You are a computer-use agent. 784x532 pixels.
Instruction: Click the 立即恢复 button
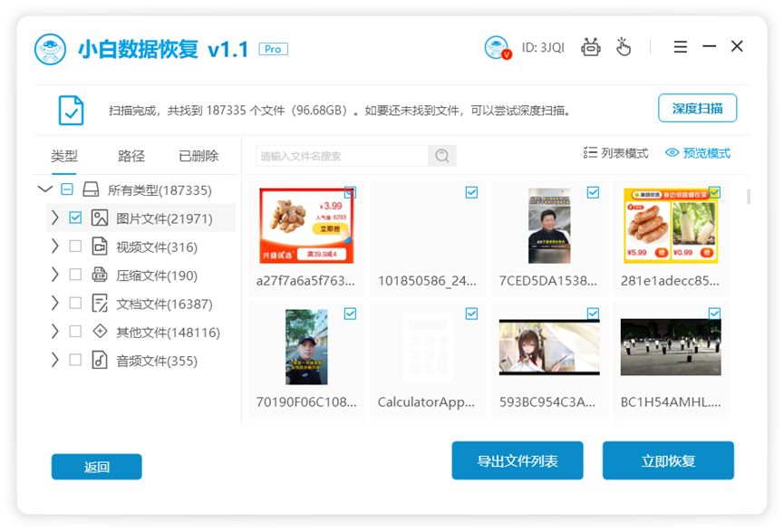668,460
